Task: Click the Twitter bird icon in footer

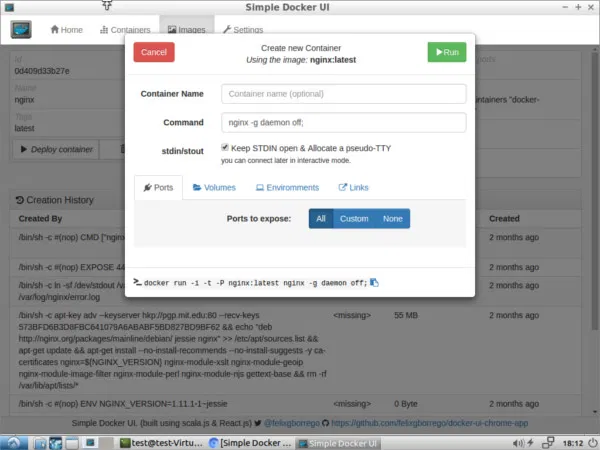Action: click(258, 423)
